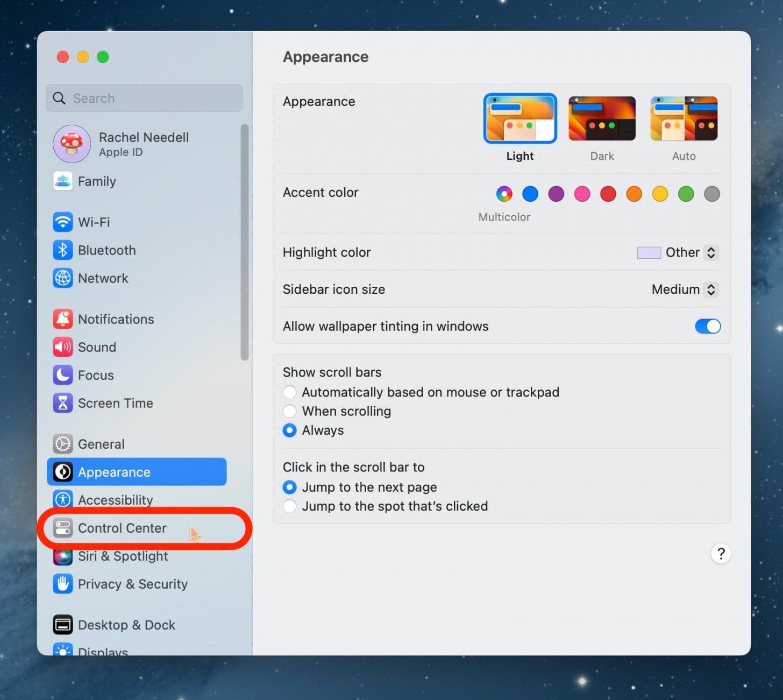Go to Control Center label in sidebar
783x700 pixels.
point(122,528)
